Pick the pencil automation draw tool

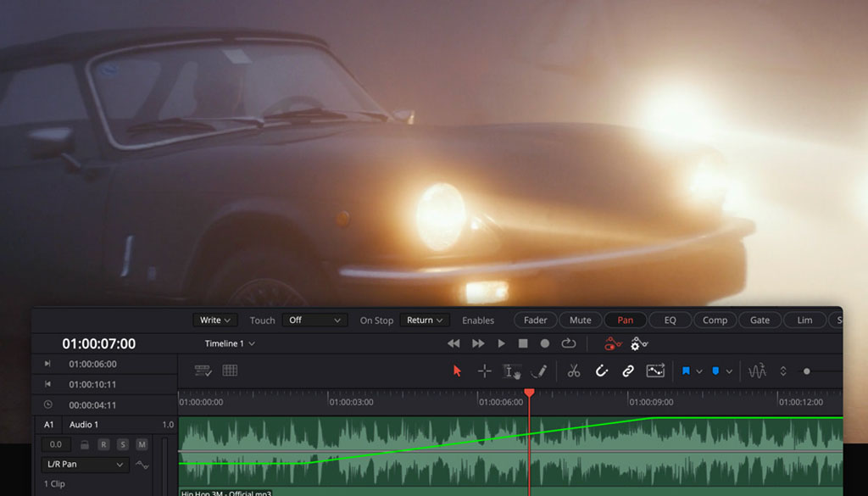point(538,371)
